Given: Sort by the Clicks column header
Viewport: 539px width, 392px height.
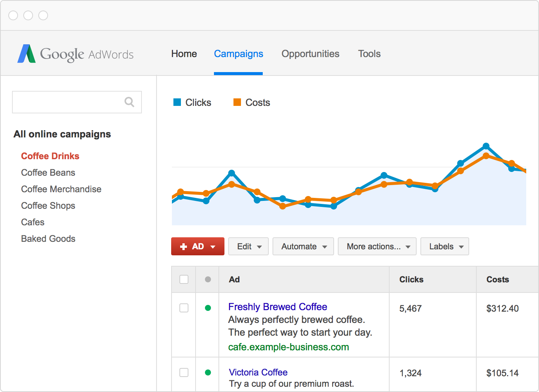Looking at the screenshot, I should pos(411,279).
